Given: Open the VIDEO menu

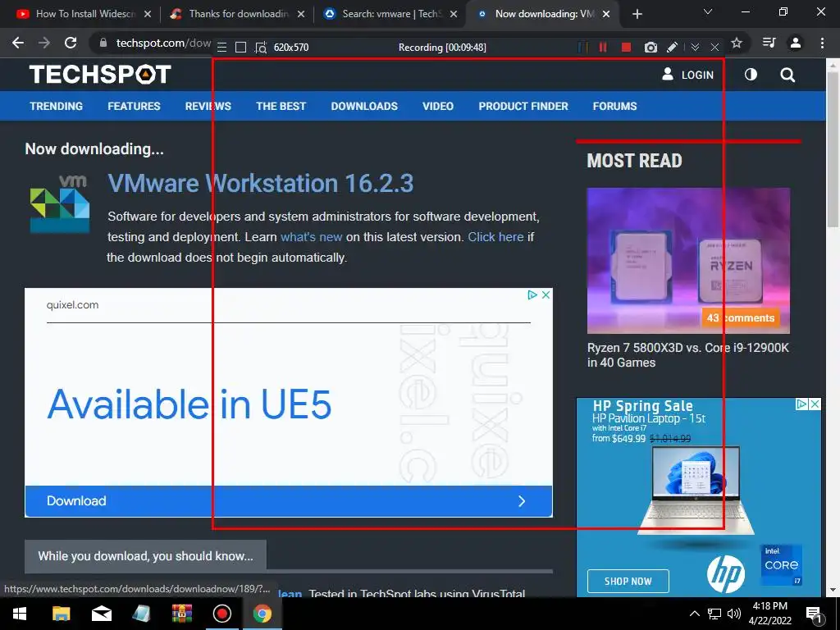Looking at the screenshot, I should (x=438, y=106).
